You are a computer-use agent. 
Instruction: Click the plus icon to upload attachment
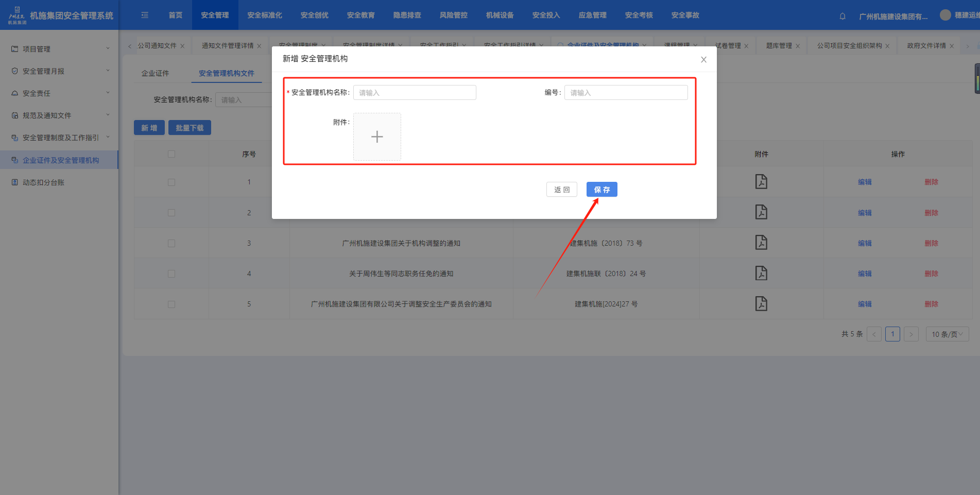tap(377, 137)
